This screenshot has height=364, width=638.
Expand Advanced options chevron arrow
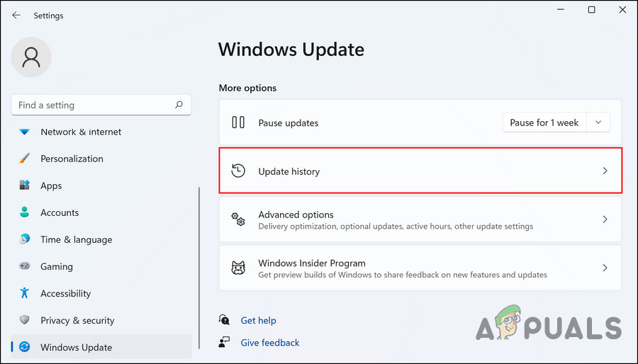(605, 220)
